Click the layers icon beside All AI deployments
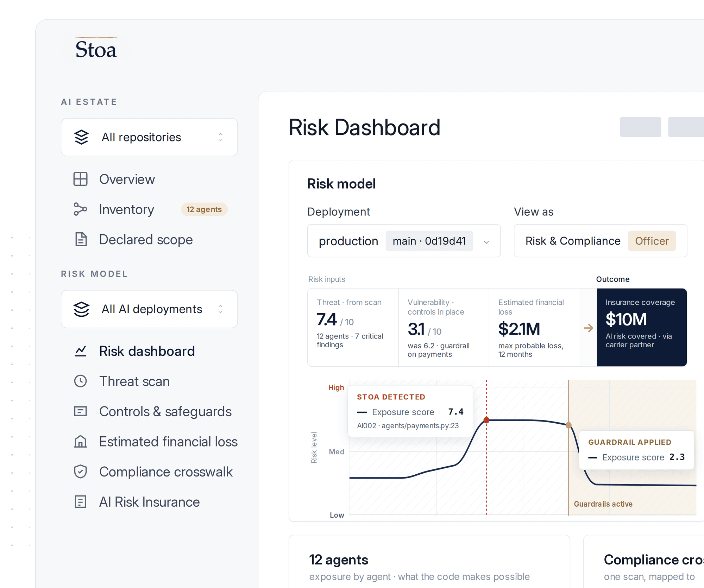Viewport: 704px width, 588px height. 81,309
